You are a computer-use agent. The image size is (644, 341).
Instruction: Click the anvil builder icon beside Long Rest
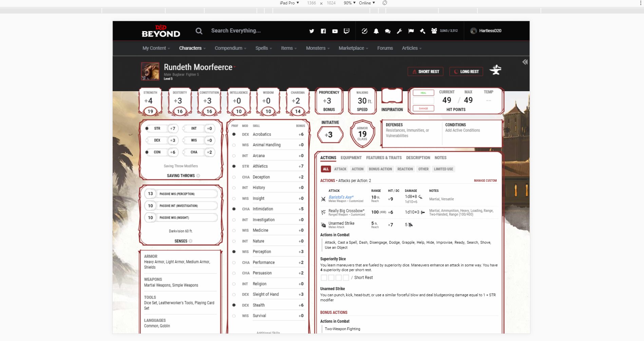[495, 69]
